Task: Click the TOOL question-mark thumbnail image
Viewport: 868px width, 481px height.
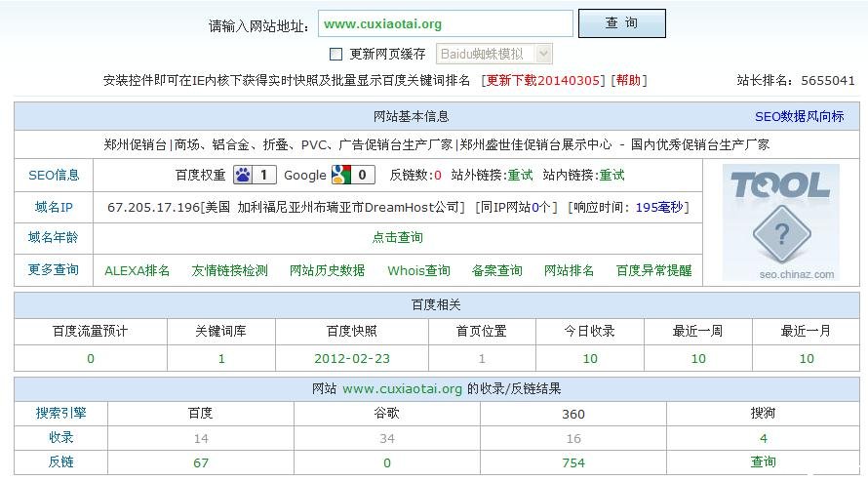Action: pyautogui.click(x=780, y=221)
